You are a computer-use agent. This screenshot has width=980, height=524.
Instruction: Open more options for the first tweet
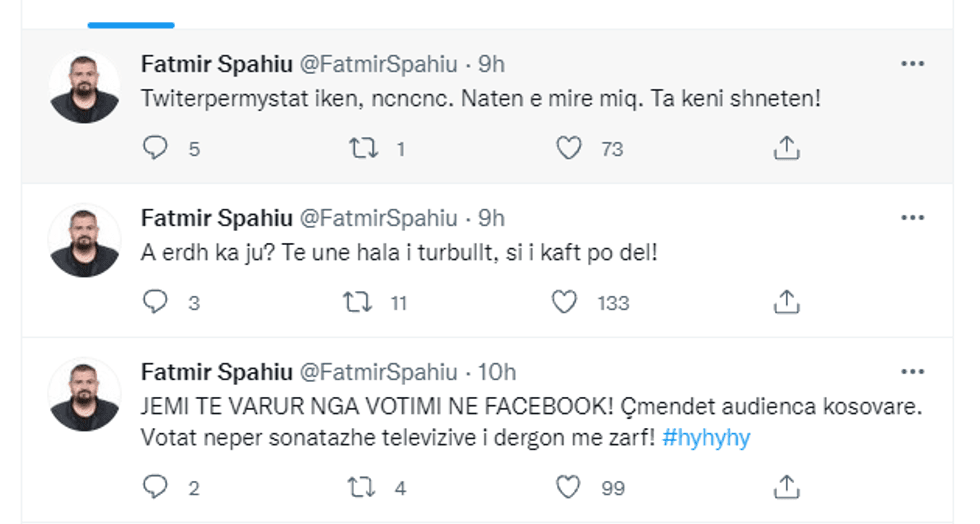click(912, 64)
